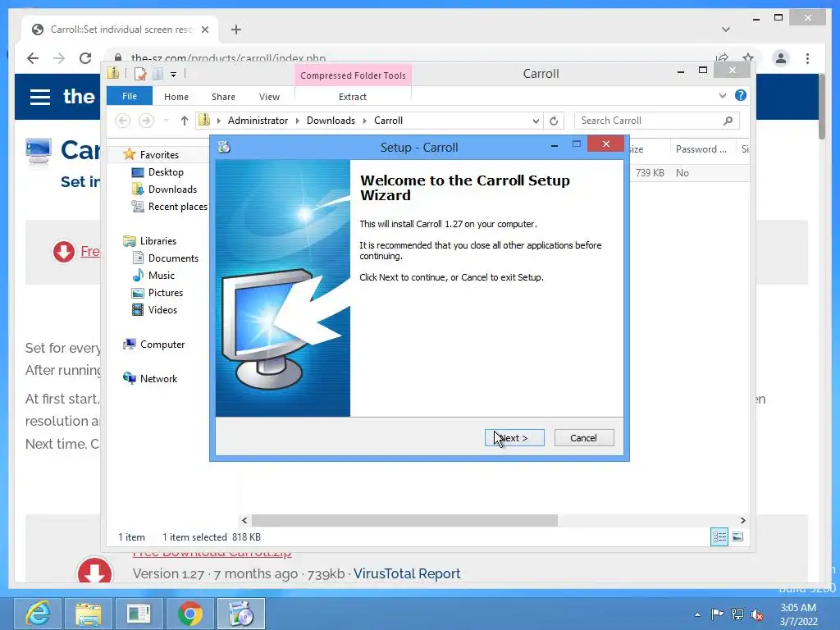
Task: Switch to large icons view in Explorer
Action: [x=737, y=536]
